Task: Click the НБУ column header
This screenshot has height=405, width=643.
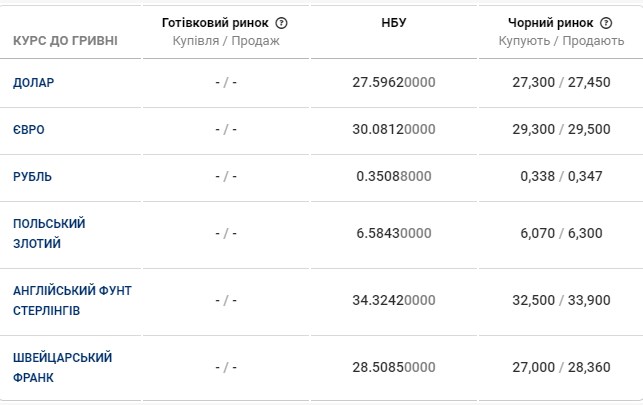Action: click(x=394, y=23)
